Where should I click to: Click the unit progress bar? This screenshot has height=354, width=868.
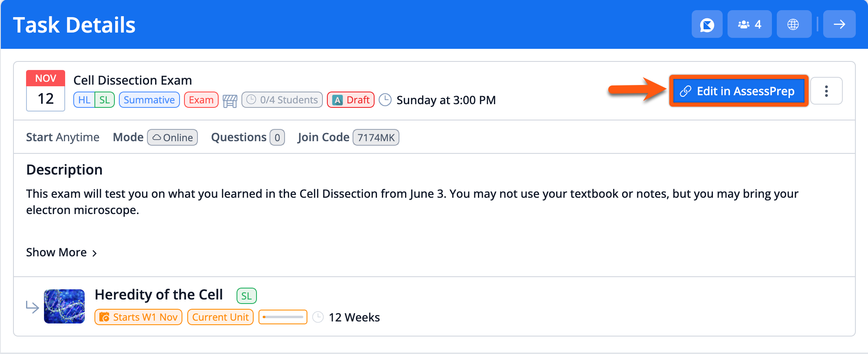[283, 317]
